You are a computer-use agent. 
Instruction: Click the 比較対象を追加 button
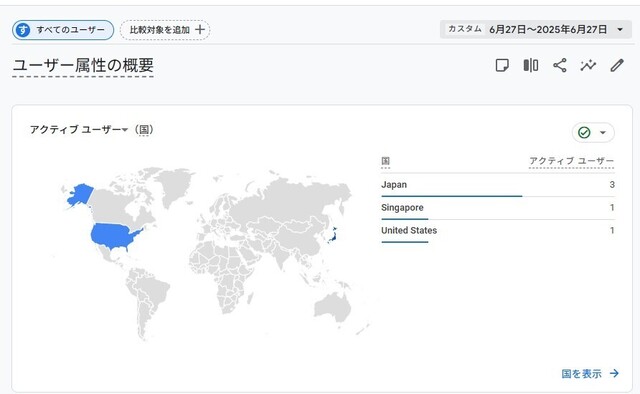pyautogui.click(x=165, y=30)
